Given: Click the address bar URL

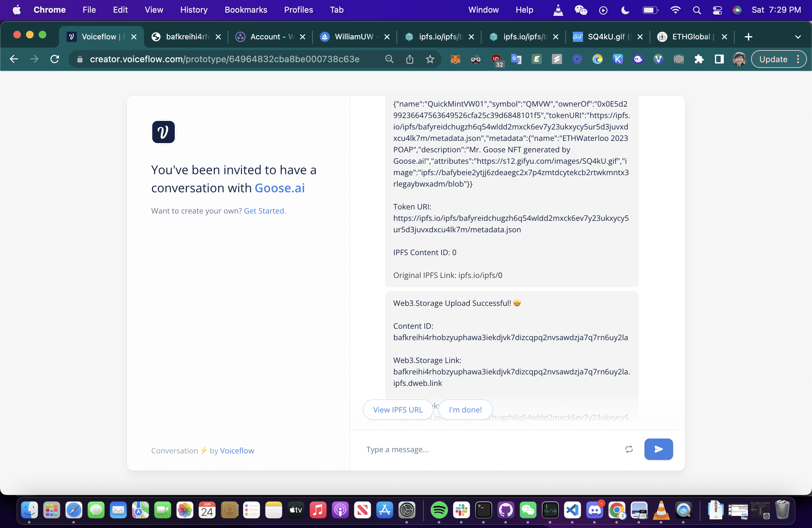Looking at the screenshot, I should [225, 59].
